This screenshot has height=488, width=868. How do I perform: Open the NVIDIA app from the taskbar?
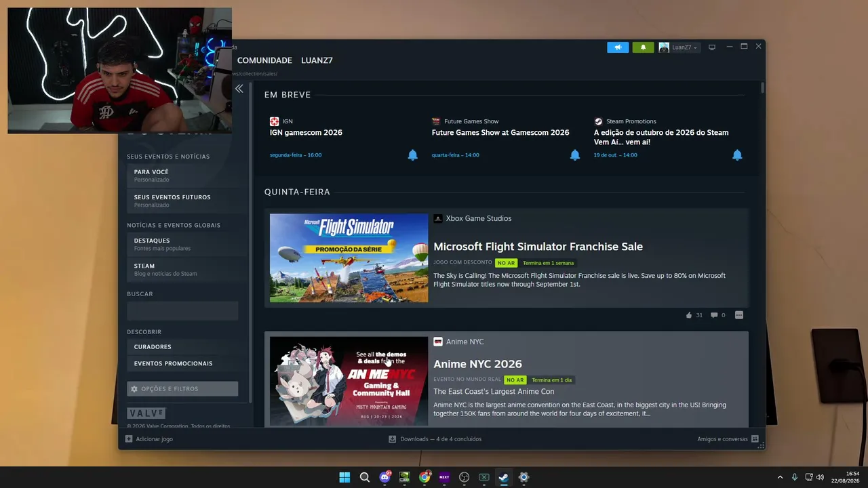click(x=404, y=477)
